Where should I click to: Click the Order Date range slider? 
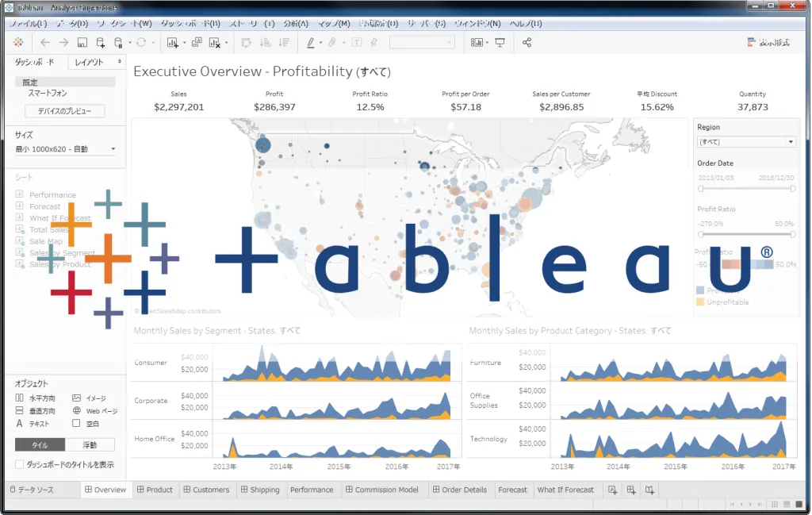click(746, 189)
